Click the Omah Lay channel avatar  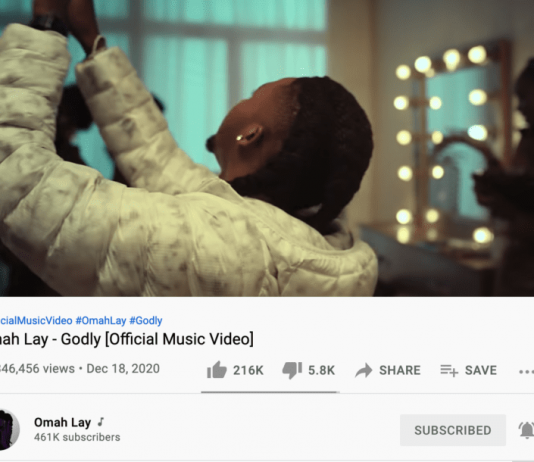[x=10, y=430]
